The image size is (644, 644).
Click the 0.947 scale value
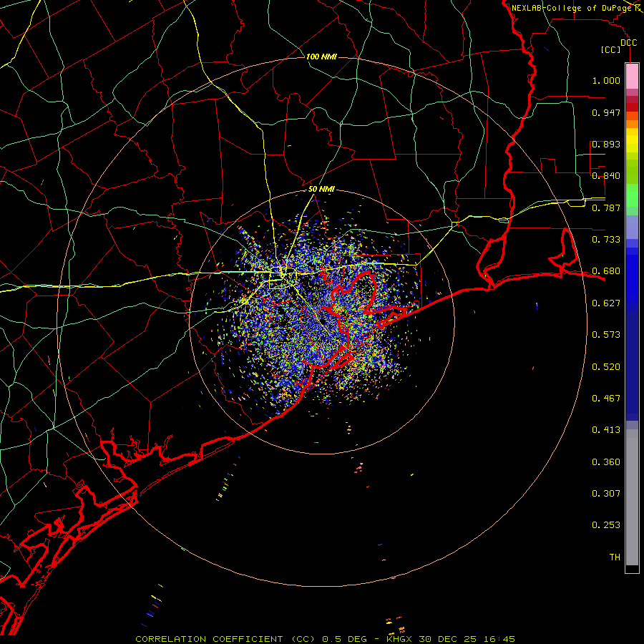point(606,112)
